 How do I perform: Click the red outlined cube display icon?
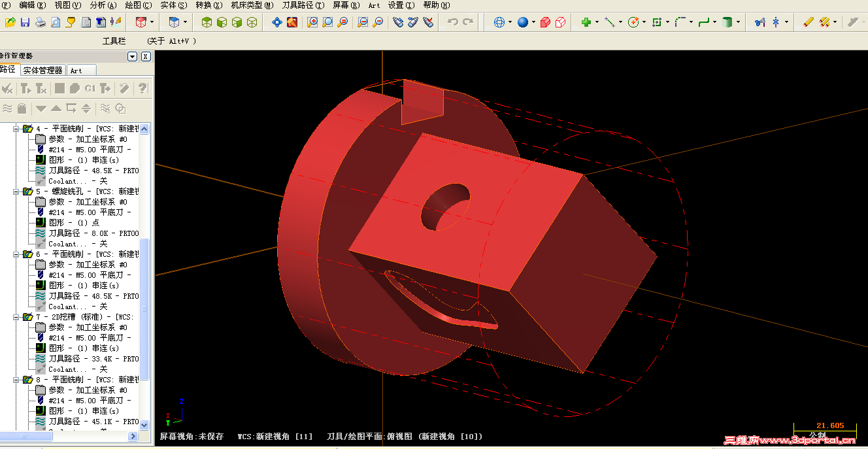(560, 22)
